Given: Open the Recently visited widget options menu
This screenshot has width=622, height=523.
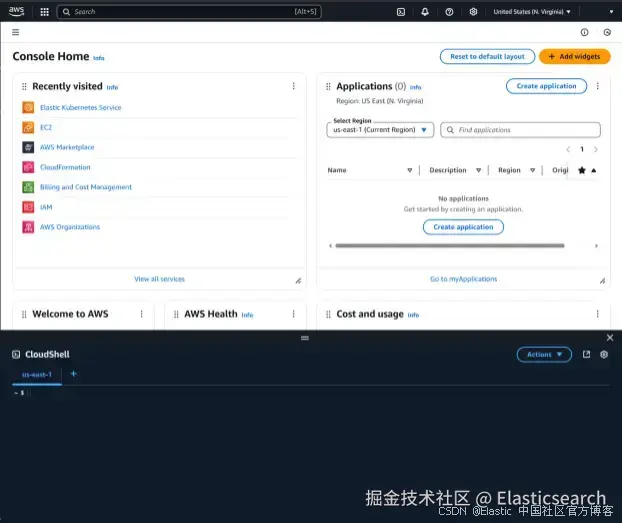Looking at the screenshot, I should pos(294,86).
